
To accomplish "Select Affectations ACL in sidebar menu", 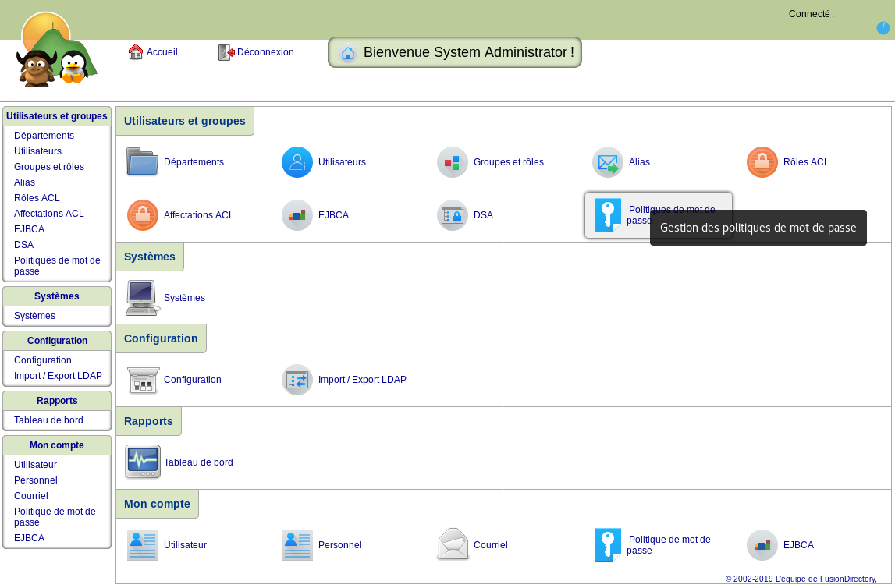I will tap(48, 214).
